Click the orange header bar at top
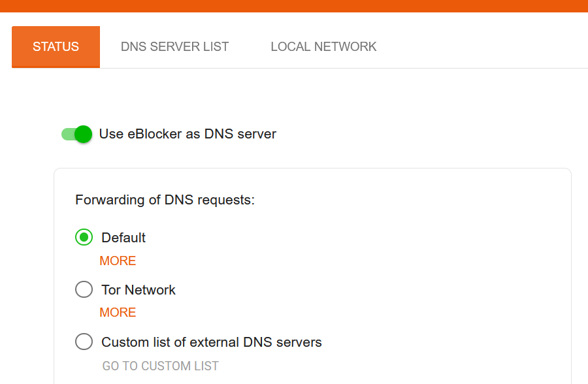This screenshot has height=384, width=588. coord(294,6)
